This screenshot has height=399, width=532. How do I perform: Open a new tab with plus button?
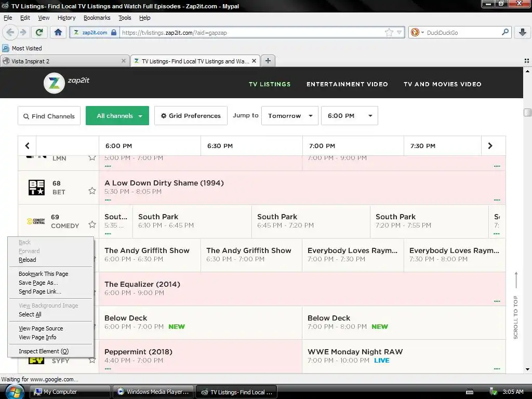268,61
